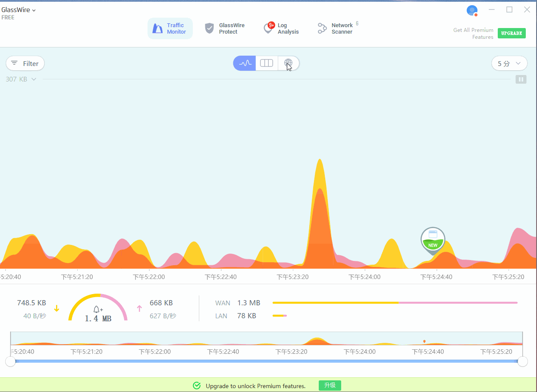Click the pink upload arrow icon

pos(139,308)
